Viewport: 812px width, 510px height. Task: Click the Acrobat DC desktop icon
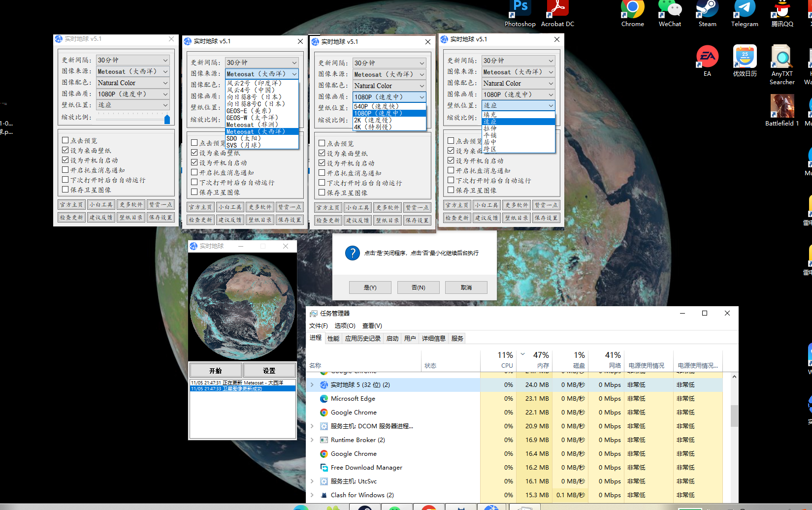557,10
